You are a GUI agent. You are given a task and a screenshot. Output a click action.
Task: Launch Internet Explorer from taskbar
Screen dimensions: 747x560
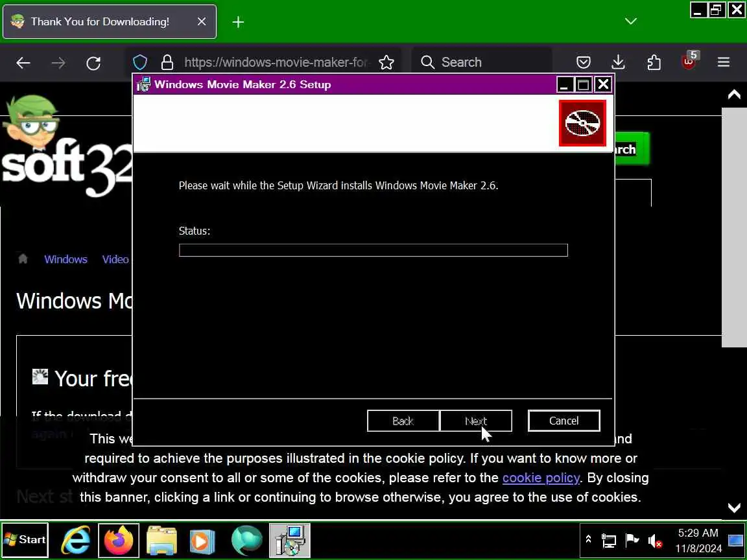coord(77,540)
